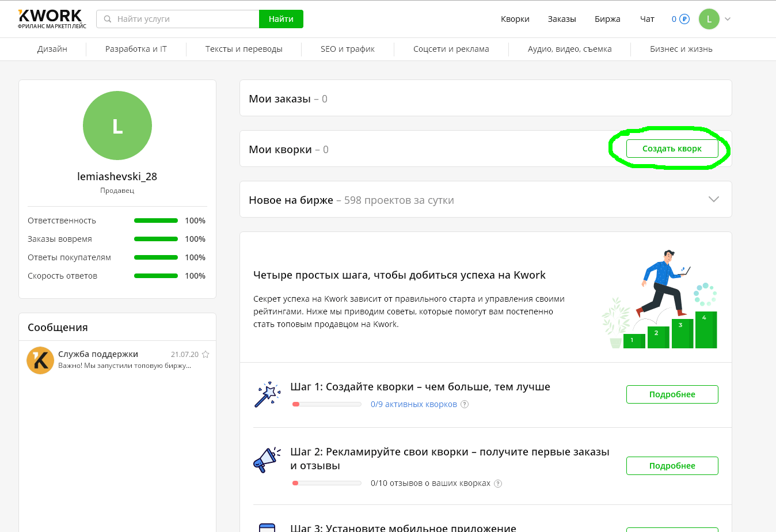Open the green L avatar in header

coord(709,19)
